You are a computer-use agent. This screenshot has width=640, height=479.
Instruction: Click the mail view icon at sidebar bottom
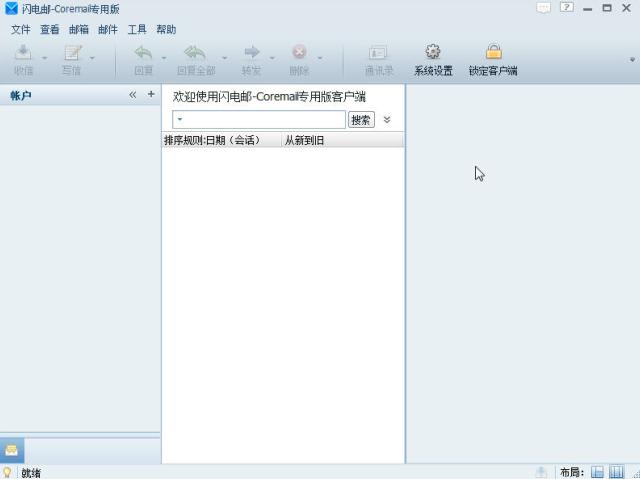[12, 450]
